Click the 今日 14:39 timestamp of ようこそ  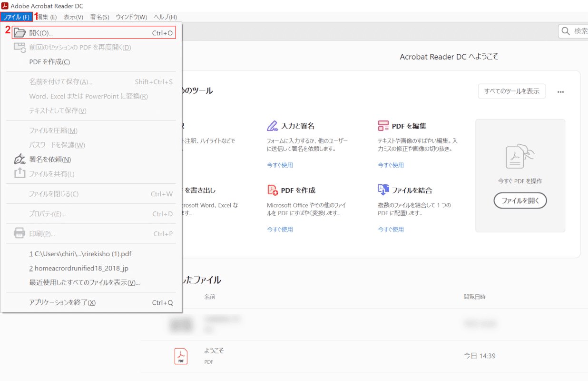[480, 356]
